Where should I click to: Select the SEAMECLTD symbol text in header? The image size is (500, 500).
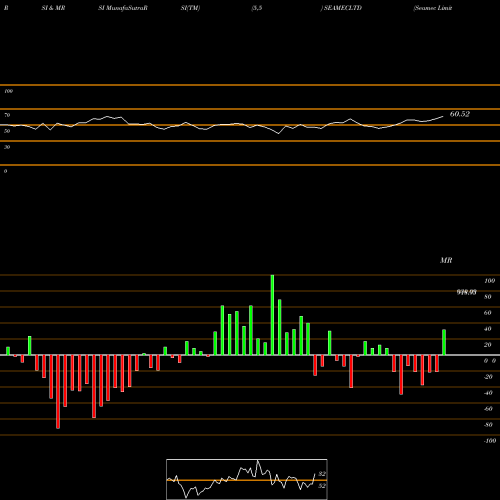click(x=343, y=8)
